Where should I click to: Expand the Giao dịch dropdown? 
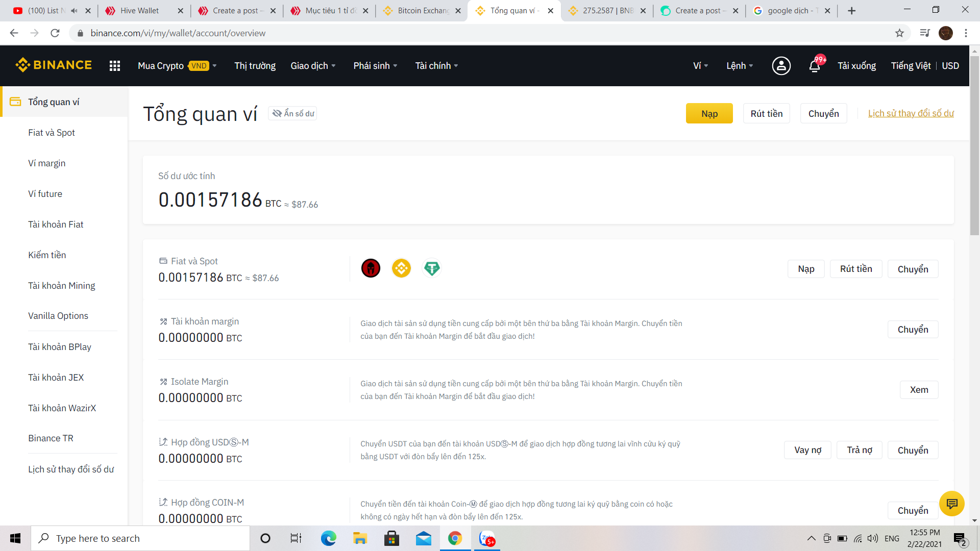(313, 66)
